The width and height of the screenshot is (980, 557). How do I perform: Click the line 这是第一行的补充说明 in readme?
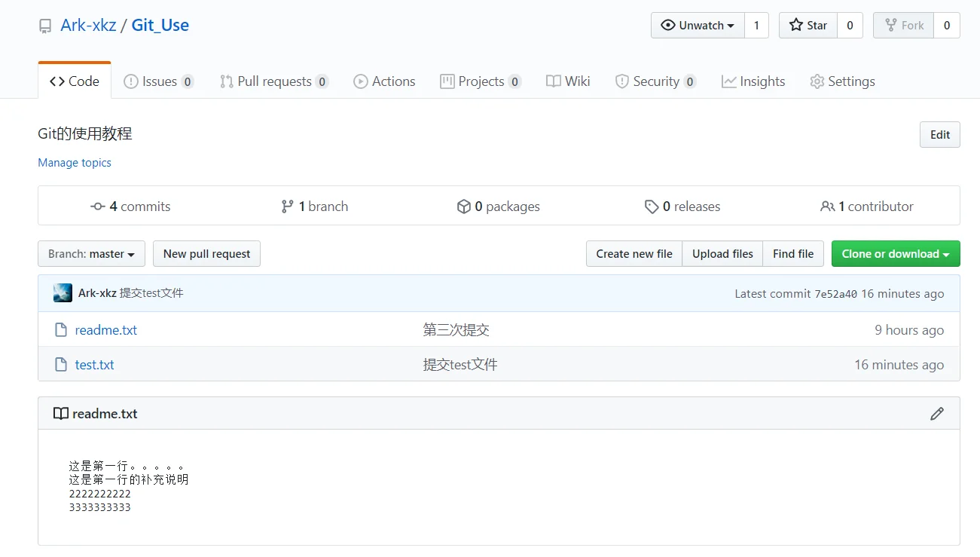point(129,479)
